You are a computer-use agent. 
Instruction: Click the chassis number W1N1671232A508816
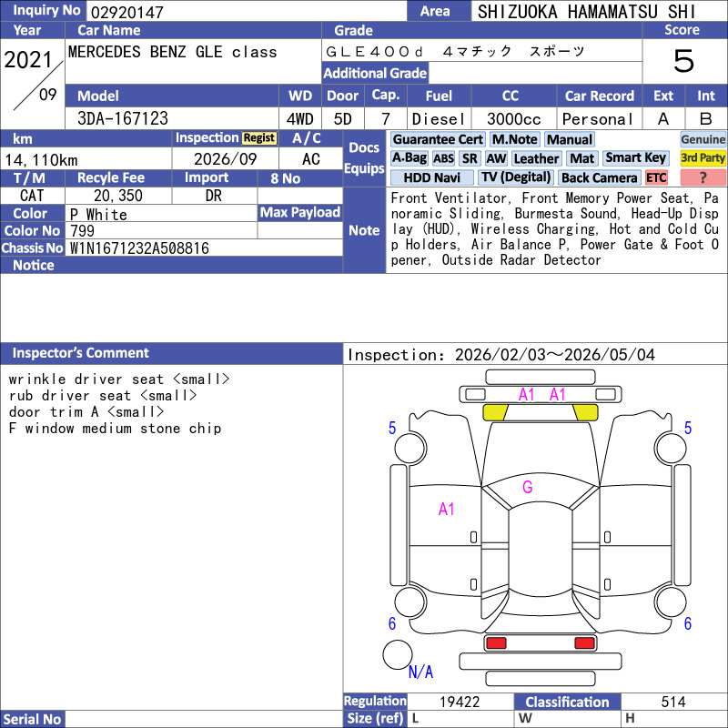pos(139,248)
